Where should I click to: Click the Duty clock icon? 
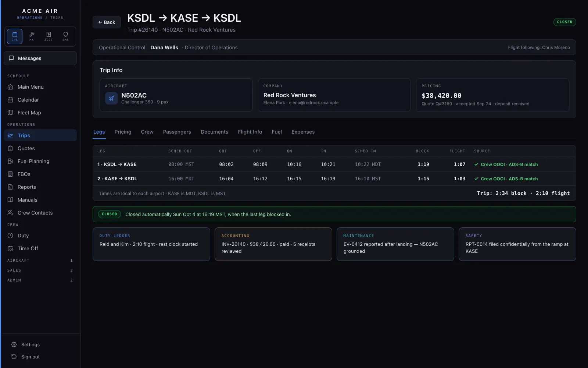pos(10,236)
